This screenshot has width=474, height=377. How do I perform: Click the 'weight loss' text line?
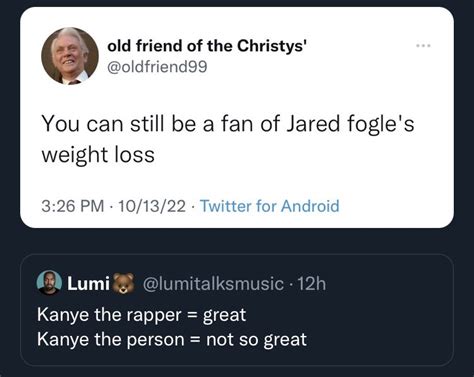98,155
